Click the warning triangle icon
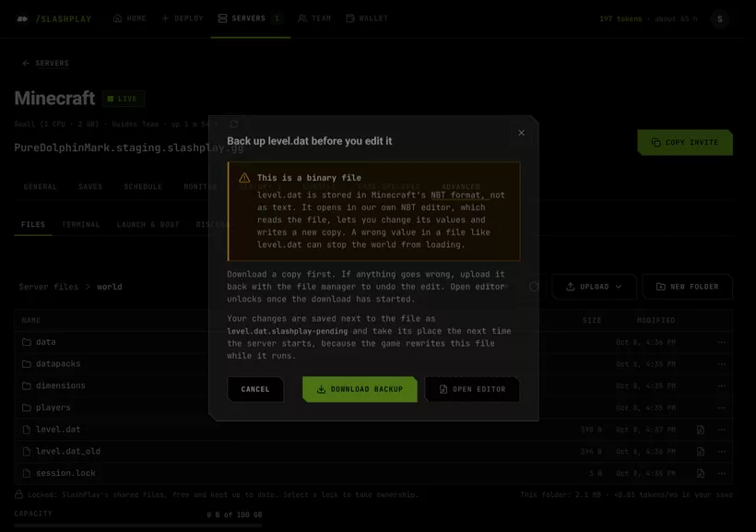The height and width of the screenshot is (532, 756). (244, 178)
